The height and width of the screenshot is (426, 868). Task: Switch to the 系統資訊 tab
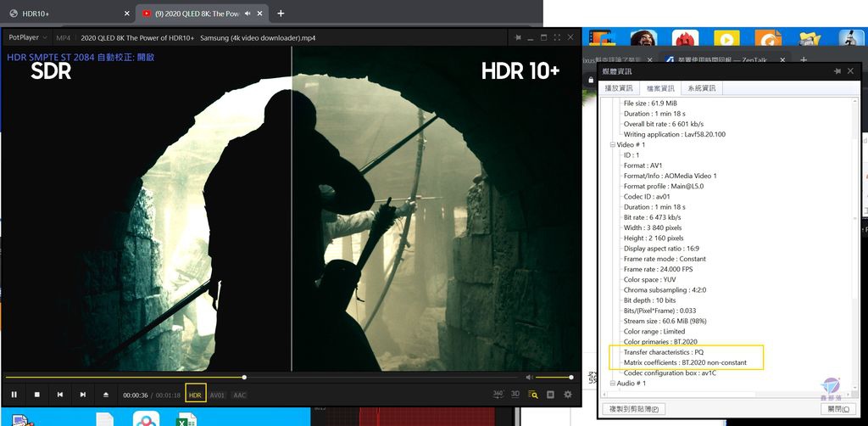(x=701, y=88)
